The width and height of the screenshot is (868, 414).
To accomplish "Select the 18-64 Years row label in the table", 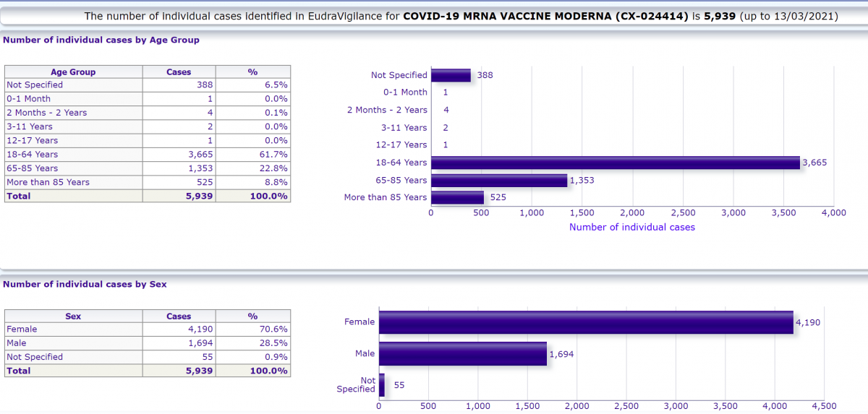I will coord(32,155).
